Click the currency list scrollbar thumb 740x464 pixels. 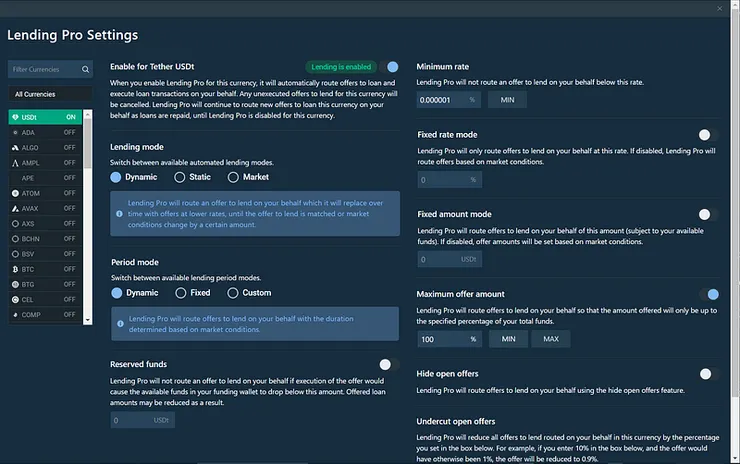pyautogui.click(x=88, y=143)
